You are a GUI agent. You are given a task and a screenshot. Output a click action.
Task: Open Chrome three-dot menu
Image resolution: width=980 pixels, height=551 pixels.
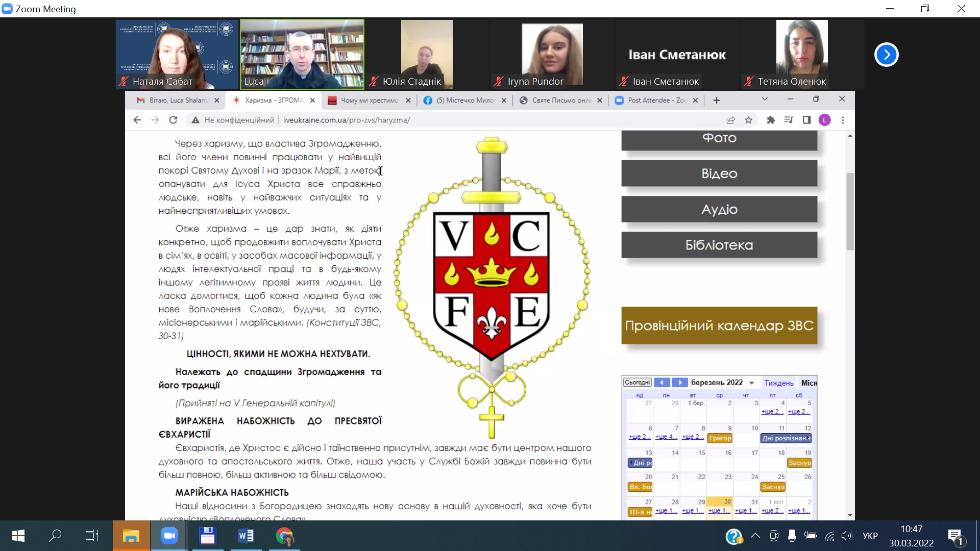coord(843,120)
